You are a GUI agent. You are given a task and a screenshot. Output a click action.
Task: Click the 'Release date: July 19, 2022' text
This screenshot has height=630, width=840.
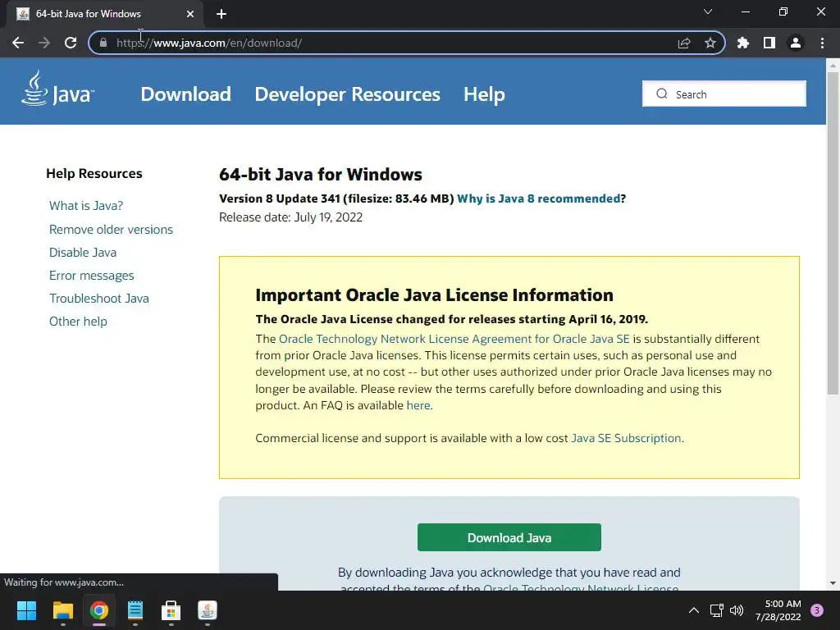coord(291,217)
